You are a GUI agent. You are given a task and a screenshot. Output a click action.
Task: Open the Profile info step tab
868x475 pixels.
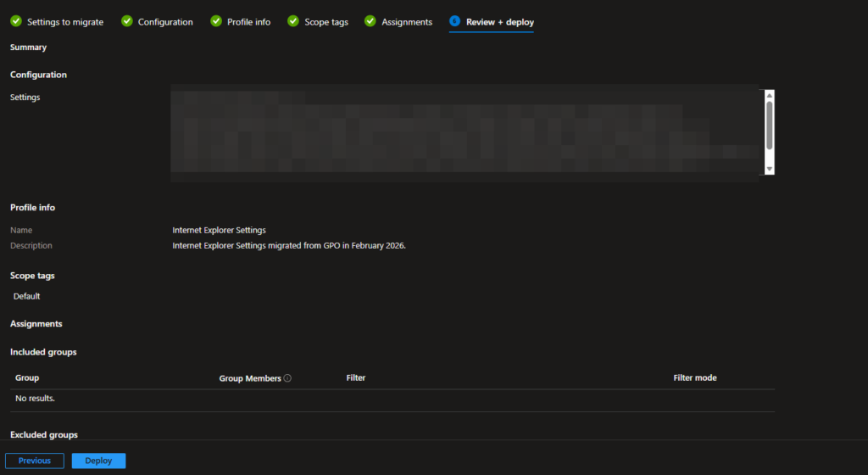click(x=248, y=22)
